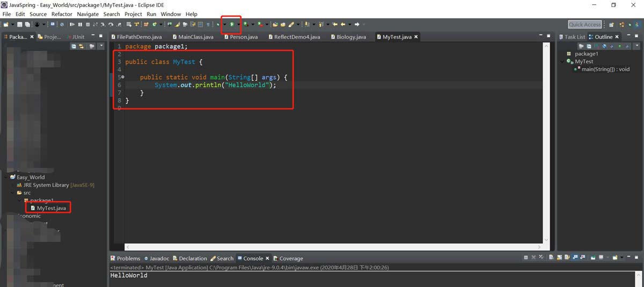Screen dimensions: 644x287
Task: Click the HelloWorld console output text
Action: click(129, 275)
